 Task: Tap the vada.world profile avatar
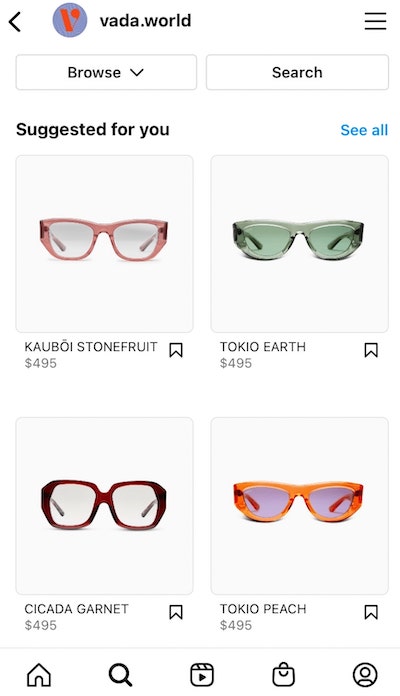coord(70,20)
